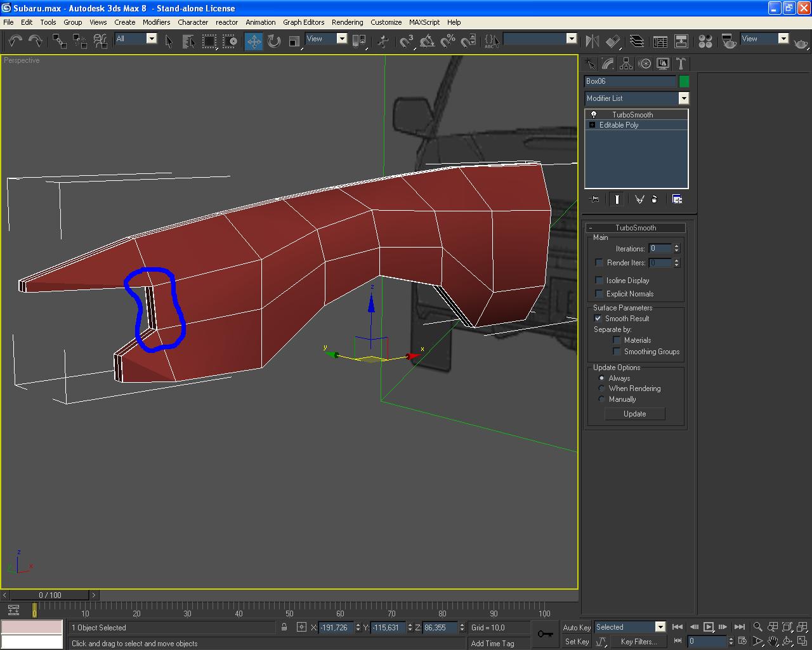
Task: Open the Modifier List dropdown
Action: (x=683, y=98)
